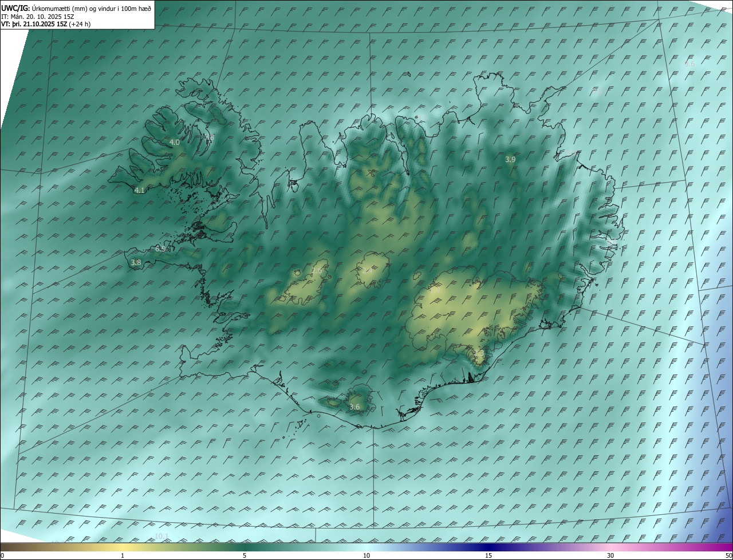Click the 7.8 value label on the map

[209, 137]
